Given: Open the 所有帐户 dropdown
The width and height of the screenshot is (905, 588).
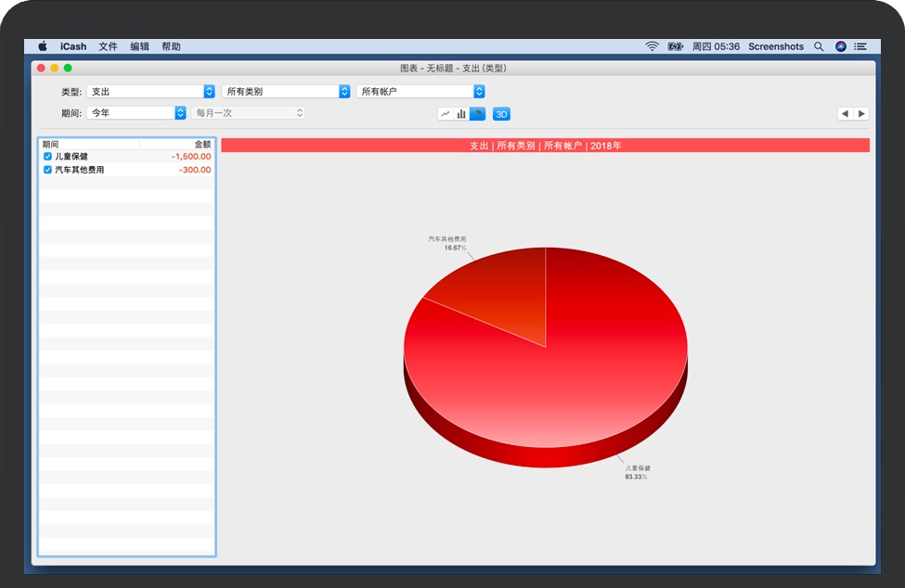Looking at the screenshot, I should click(x=420, y=92).
